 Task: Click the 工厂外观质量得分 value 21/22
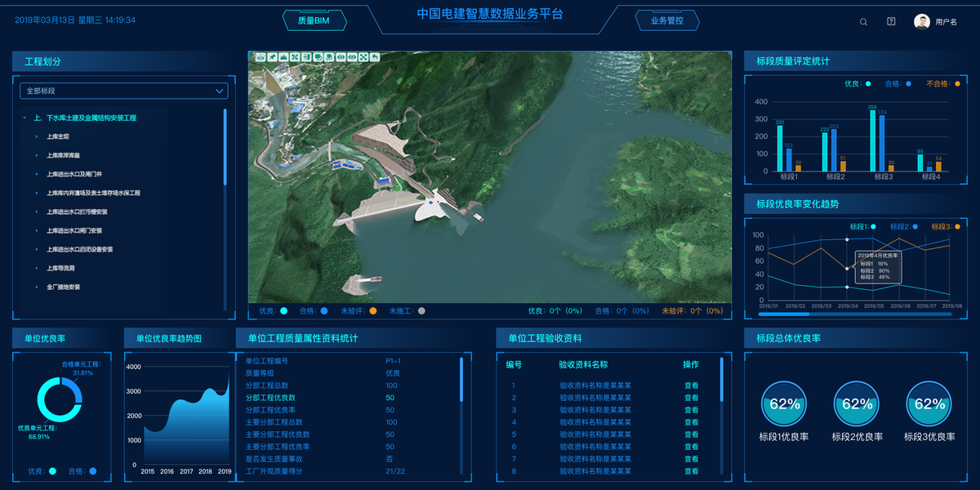(x=395, y=471)
